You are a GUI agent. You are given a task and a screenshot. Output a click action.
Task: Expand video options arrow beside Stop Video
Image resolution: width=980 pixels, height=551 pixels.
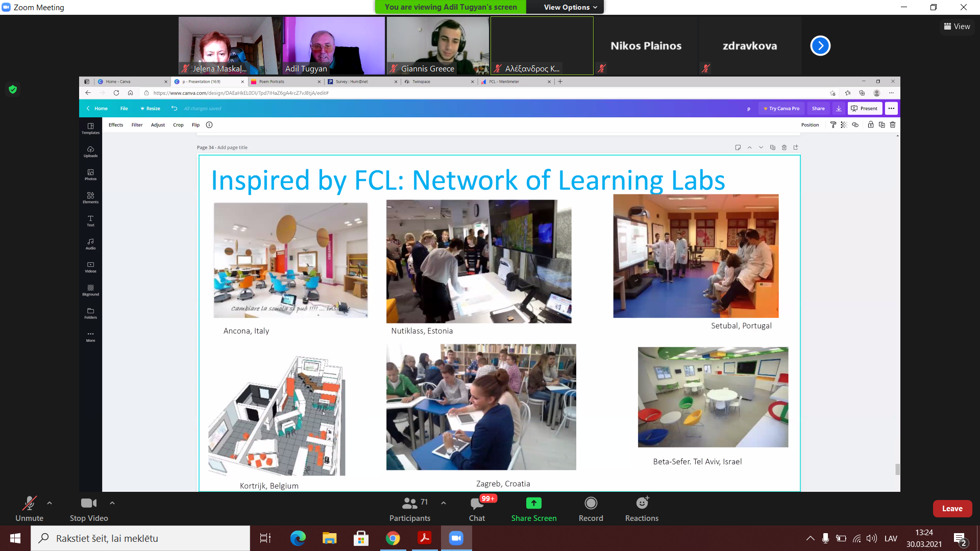[x=112, y=503]
